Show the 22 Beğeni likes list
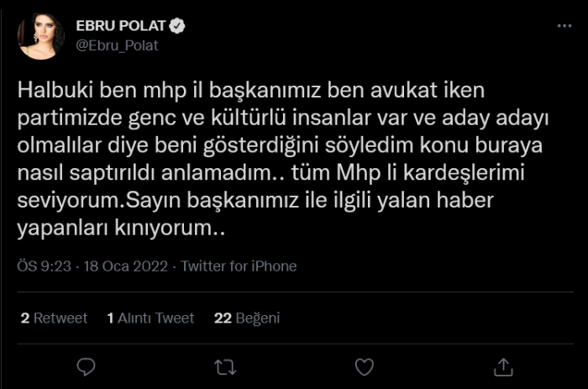588x389 pixels. click(247, 318)
